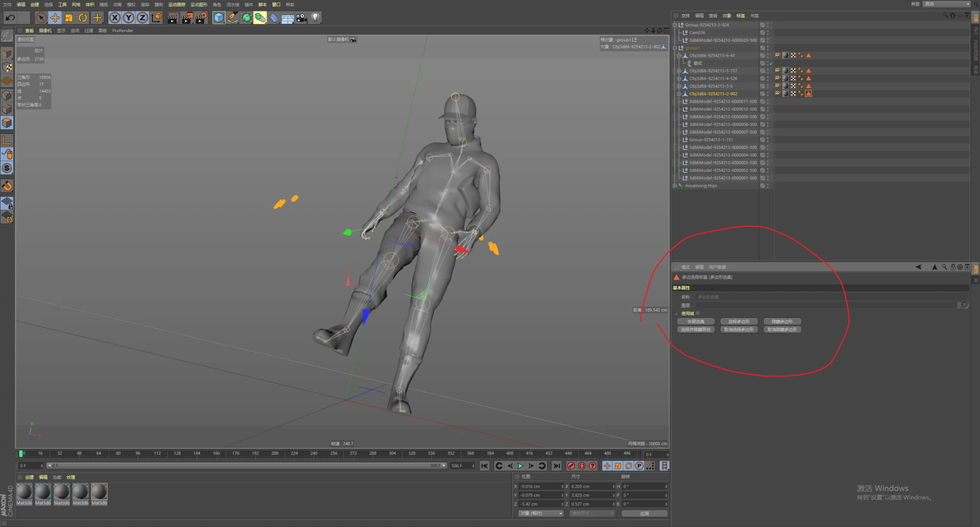The height and width of the screenshot is (527, 980).
Task: Toggle the Y axis lock
Action: pyautogui.click(x=128, y=17)
